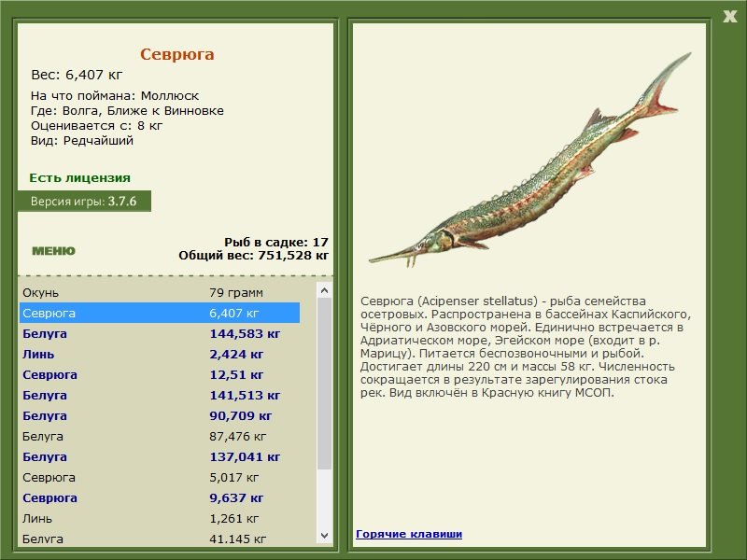Click the Где: Волга, Ближе к Винновке line
Viewport: 747px width, 560px height.
(x=127, y=110)
